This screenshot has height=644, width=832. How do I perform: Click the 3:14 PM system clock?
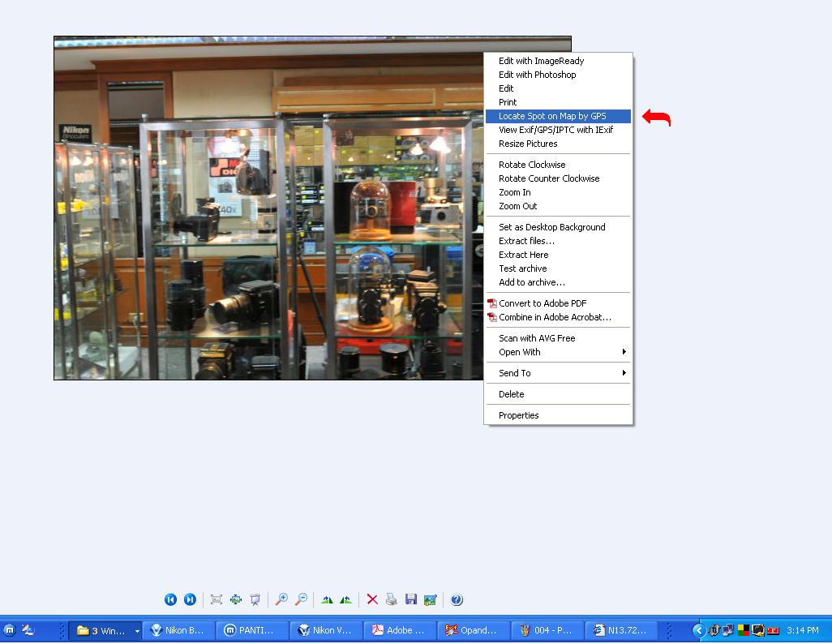tap(802, 631)
